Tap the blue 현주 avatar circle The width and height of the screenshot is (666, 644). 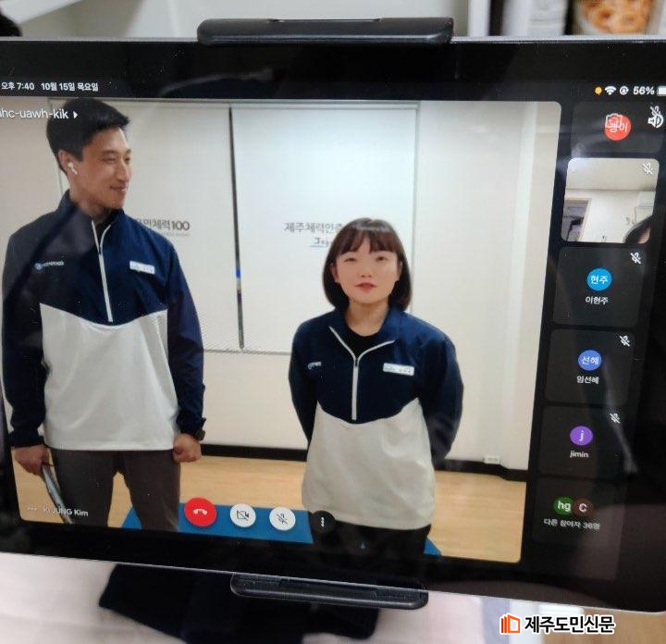[599, 279]
